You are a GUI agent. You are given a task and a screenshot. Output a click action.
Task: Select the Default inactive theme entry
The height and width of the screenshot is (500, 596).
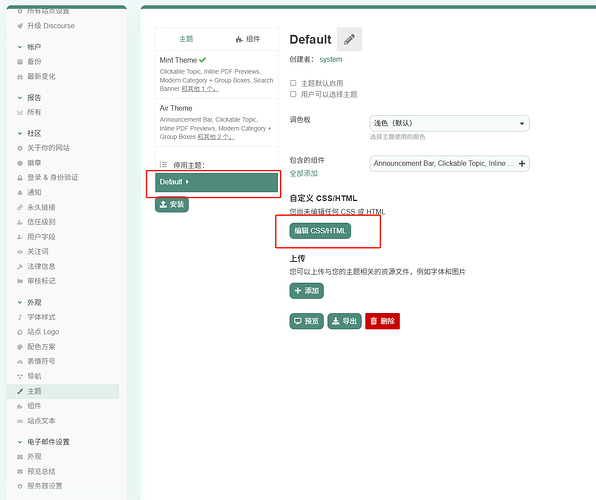tap(217, 182)
